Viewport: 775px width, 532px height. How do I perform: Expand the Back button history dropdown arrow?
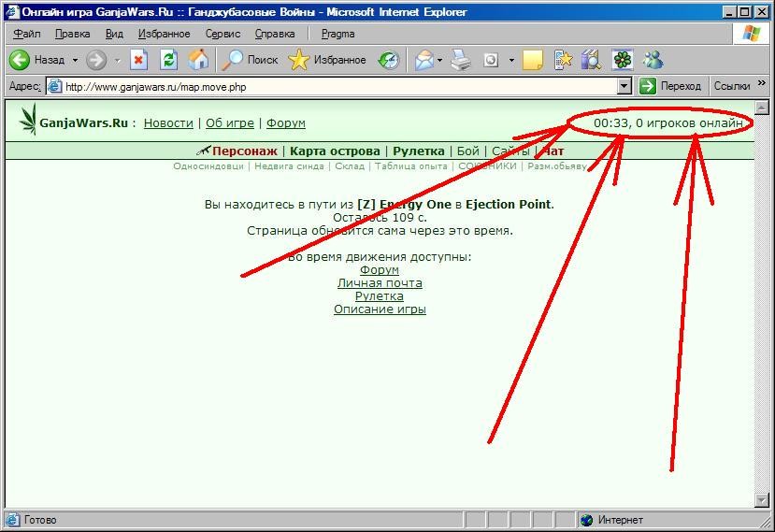[75, 61]
